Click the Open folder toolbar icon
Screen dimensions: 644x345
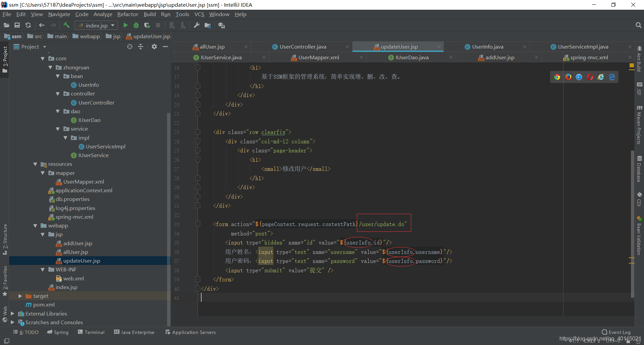tap(6, 25)
